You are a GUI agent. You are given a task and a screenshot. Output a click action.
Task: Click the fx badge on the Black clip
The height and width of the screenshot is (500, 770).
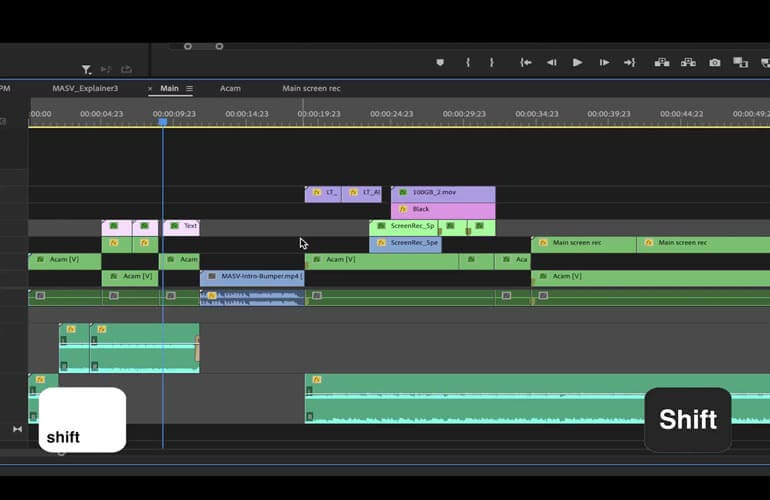coord(403,210)
